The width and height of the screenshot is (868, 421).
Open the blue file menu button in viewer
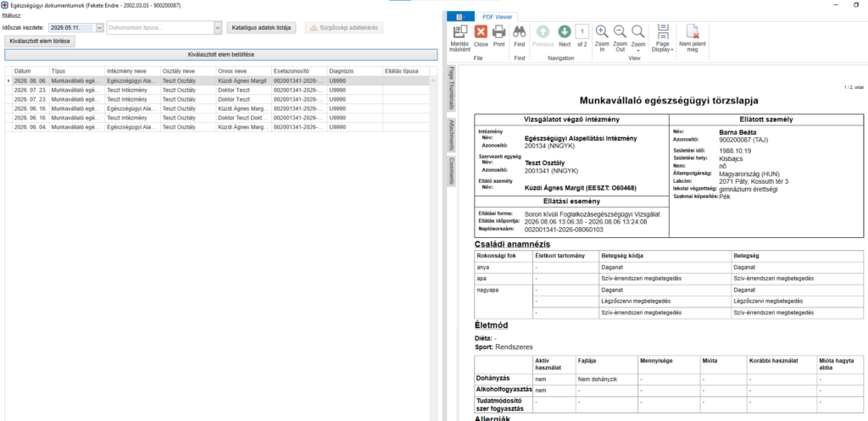tap(459, 17)
